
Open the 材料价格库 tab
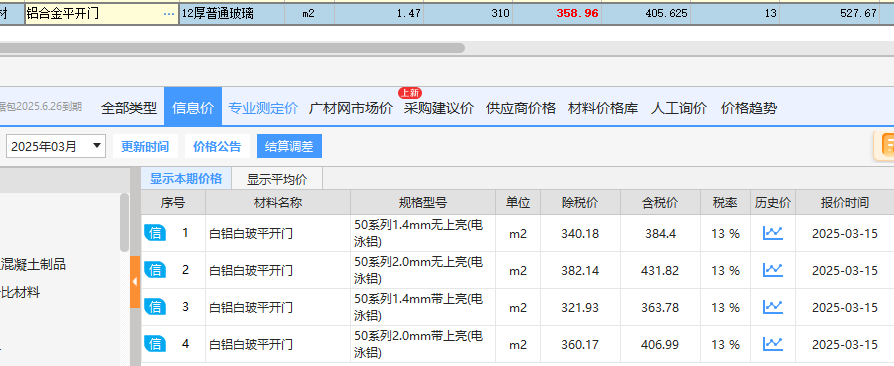point(603,108)
